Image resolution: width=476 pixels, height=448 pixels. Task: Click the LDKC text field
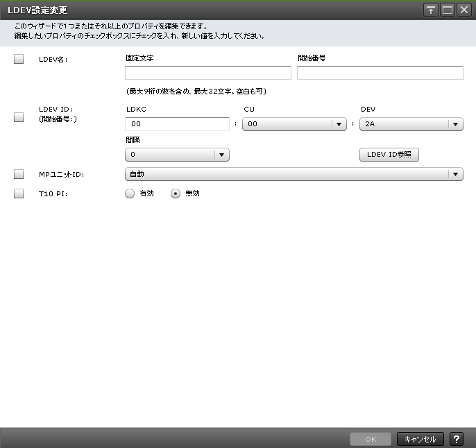[x=177, y=124]
